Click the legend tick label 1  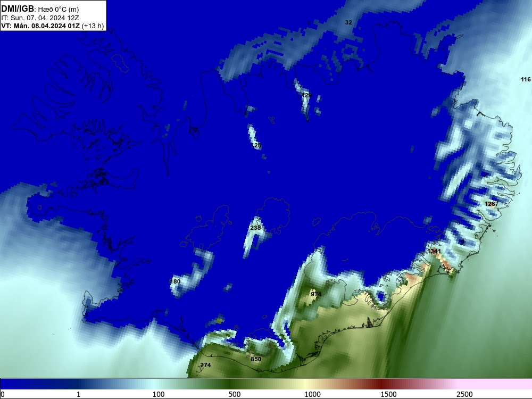click(x=78, y=394)
